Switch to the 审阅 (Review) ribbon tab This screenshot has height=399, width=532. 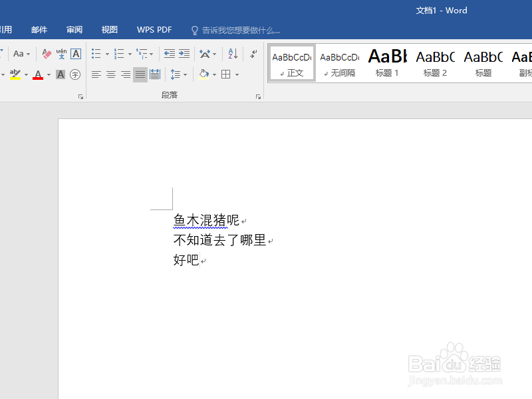point(74,29)
